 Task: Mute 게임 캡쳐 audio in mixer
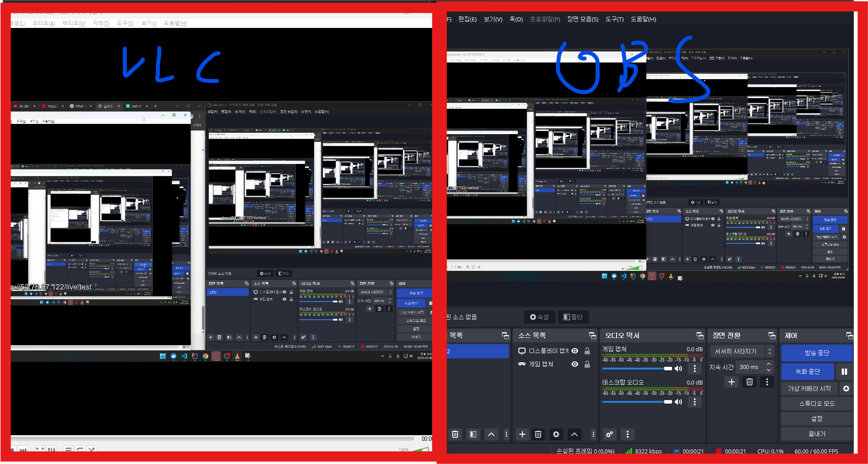(x=678, y=369)
